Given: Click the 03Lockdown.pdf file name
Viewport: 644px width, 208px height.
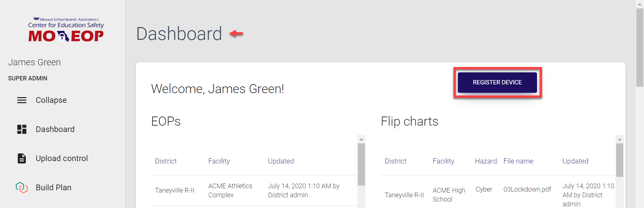Looking at the screenshot, I should click(527, 190).
